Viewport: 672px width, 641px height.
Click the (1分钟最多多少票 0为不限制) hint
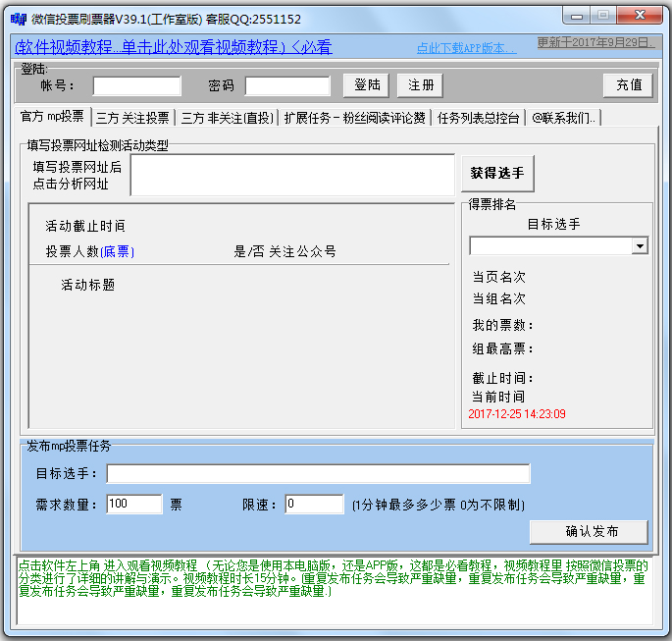[438, 506]
